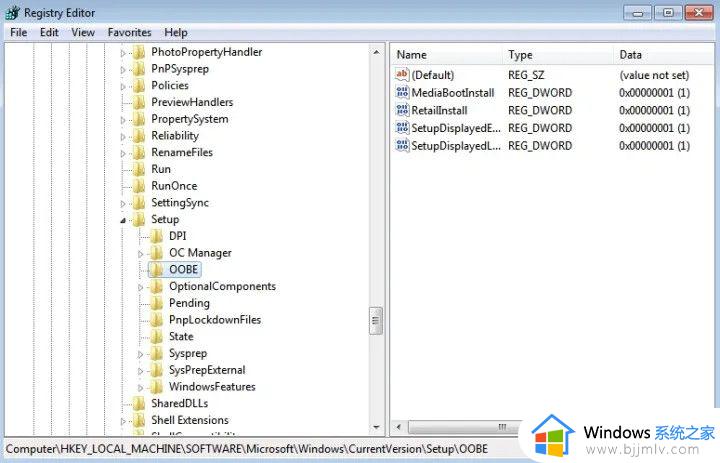Click the RunOnce folder icon
The width and height of the screenshot is (720, 463).
(x=139, y=186)
